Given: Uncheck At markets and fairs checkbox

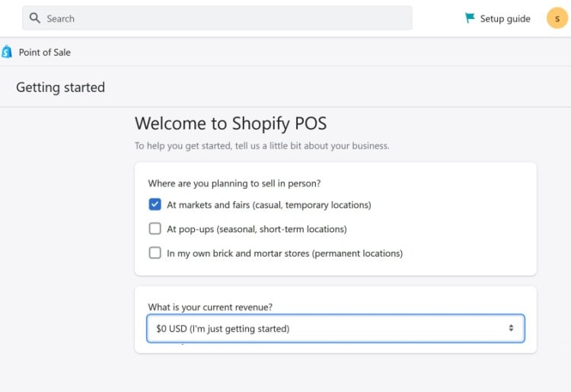Looking at the screenshot, I should click(x=155, y=204).
